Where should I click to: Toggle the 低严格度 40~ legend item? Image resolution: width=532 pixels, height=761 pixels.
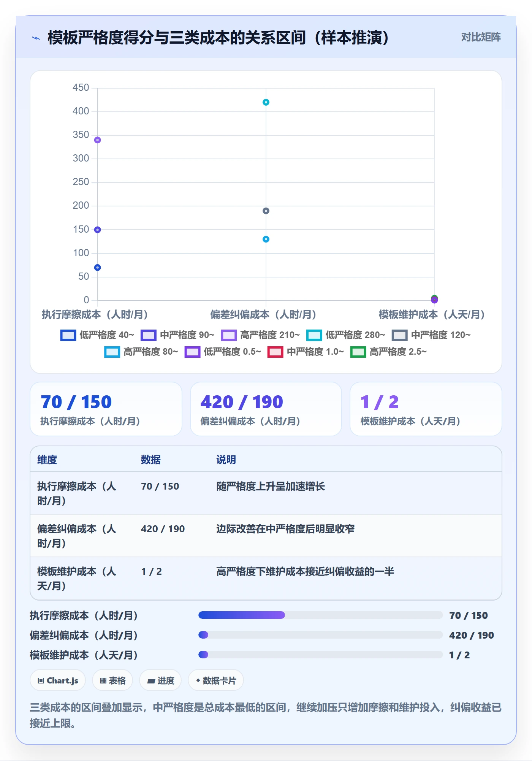(97, 335)
